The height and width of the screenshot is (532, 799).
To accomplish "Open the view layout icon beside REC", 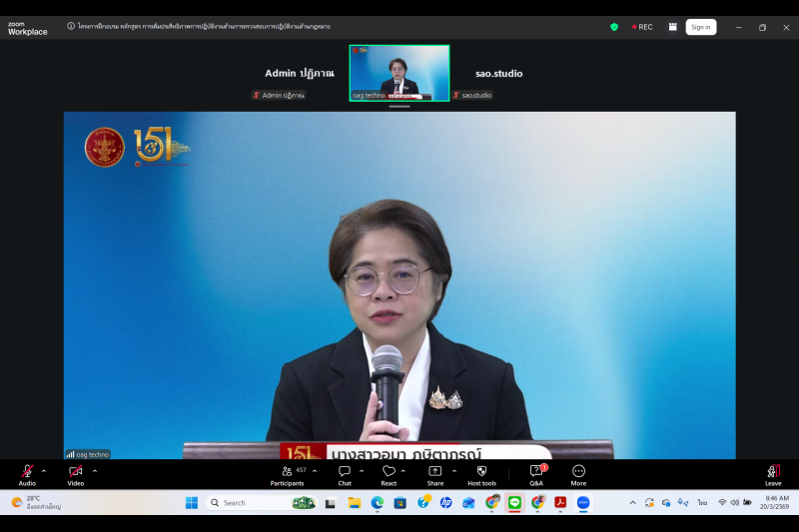I will pos(672,27).
